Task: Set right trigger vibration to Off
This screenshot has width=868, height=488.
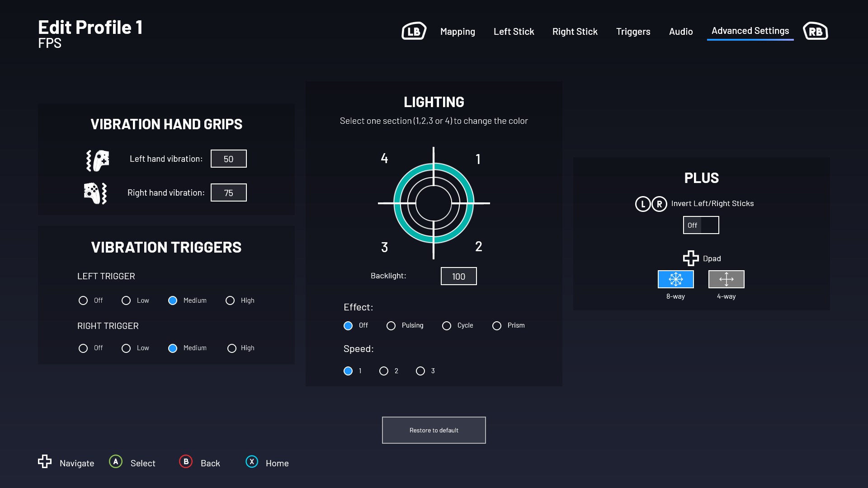Action: pos(83,348)
